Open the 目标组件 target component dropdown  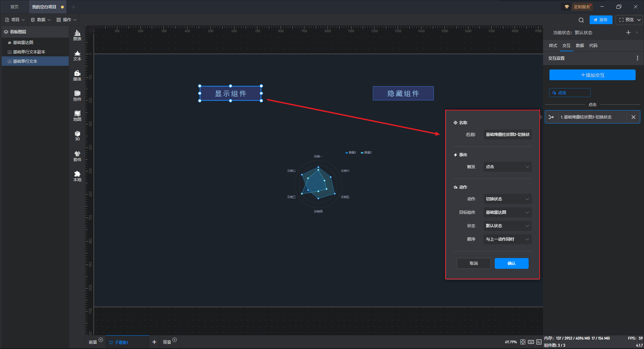[507, 212]
